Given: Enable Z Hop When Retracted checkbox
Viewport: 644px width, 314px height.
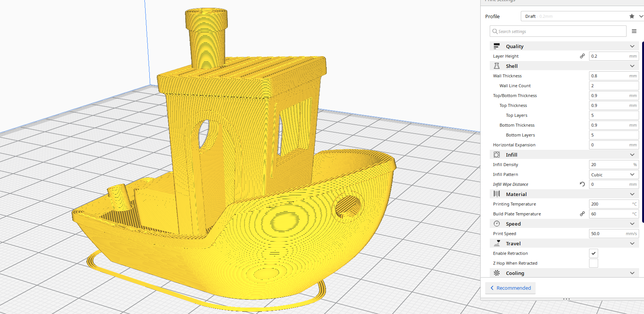Looking at the screenshot, I should tap(594, 263).
